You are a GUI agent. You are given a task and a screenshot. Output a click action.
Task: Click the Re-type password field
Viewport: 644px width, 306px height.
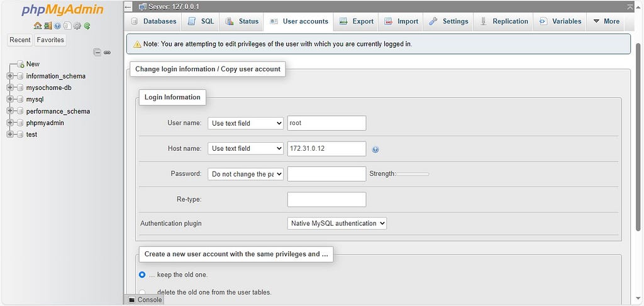(x=327, y=199)
